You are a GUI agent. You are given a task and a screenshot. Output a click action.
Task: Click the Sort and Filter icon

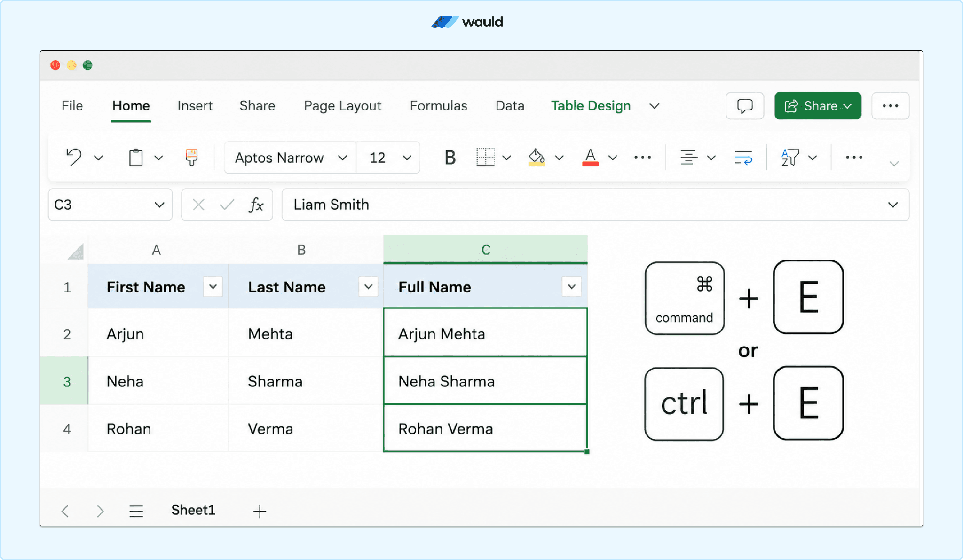790,157
